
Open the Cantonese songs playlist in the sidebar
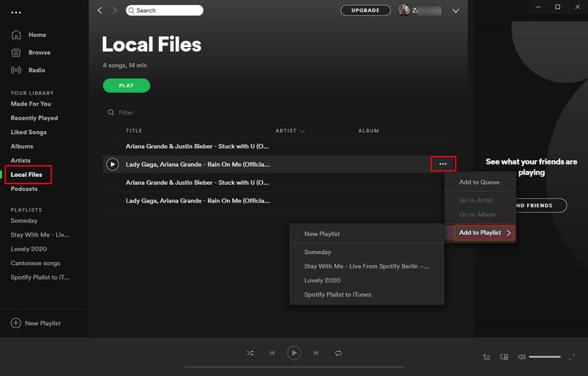(x=35, y=264)
